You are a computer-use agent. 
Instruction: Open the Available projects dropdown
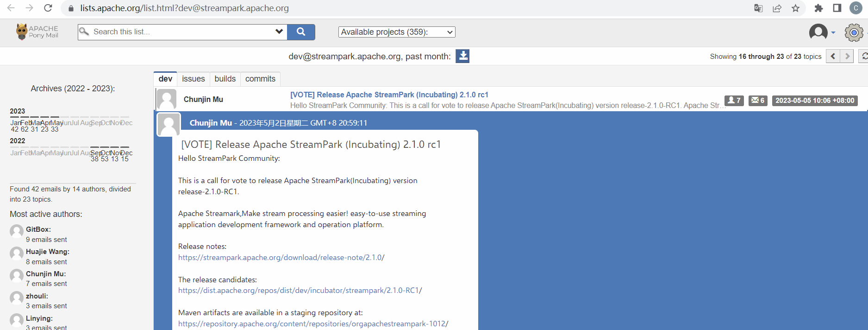397,32
